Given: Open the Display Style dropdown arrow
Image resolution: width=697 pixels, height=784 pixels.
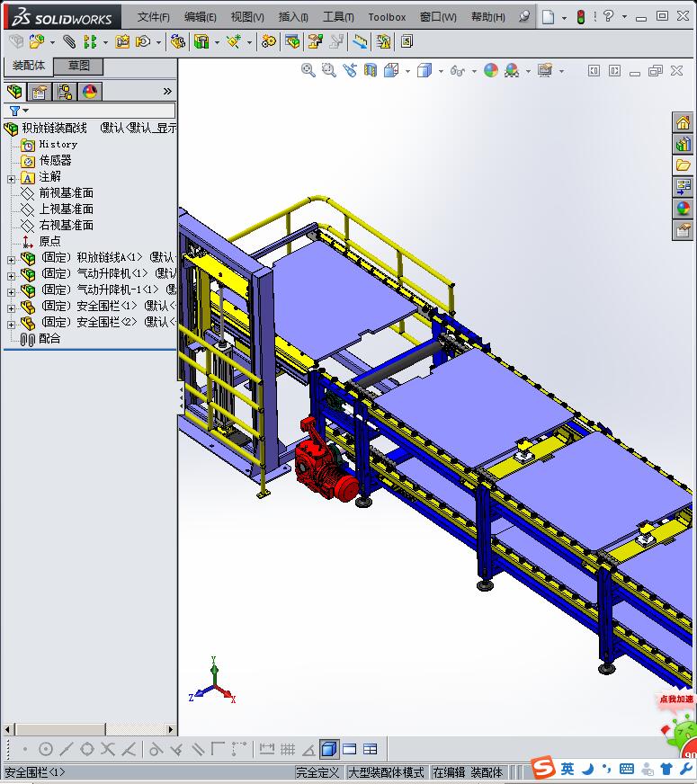Looking at the screenshot, I should 441,71.
